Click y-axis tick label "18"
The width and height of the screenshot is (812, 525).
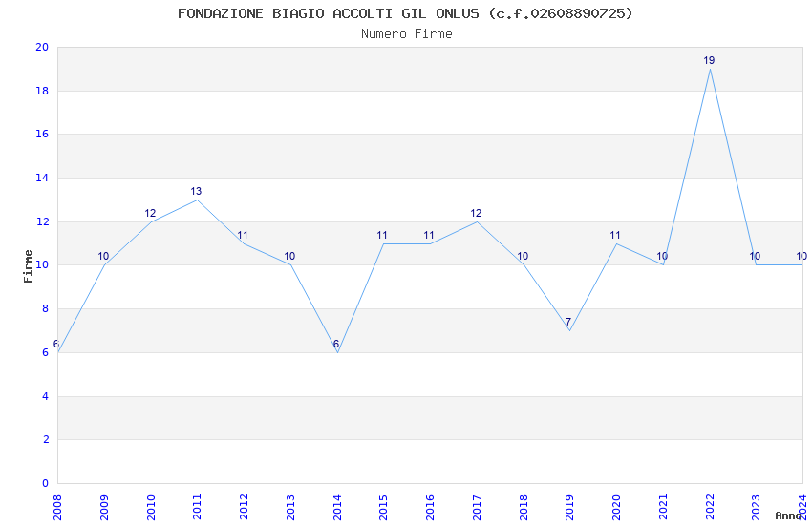coord(42,91)
